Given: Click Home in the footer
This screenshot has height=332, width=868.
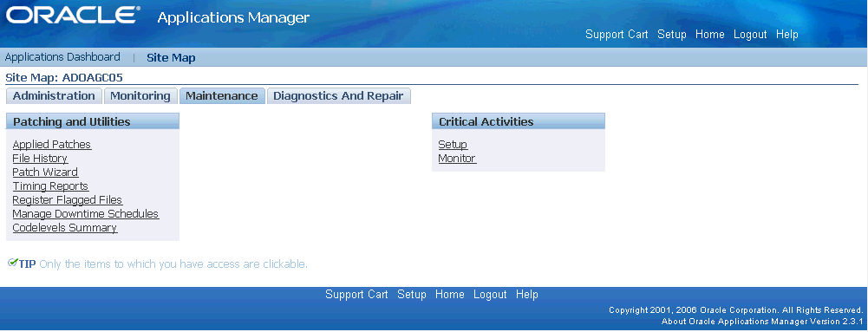Looking at the screenshot, I should tap(449, 295).
